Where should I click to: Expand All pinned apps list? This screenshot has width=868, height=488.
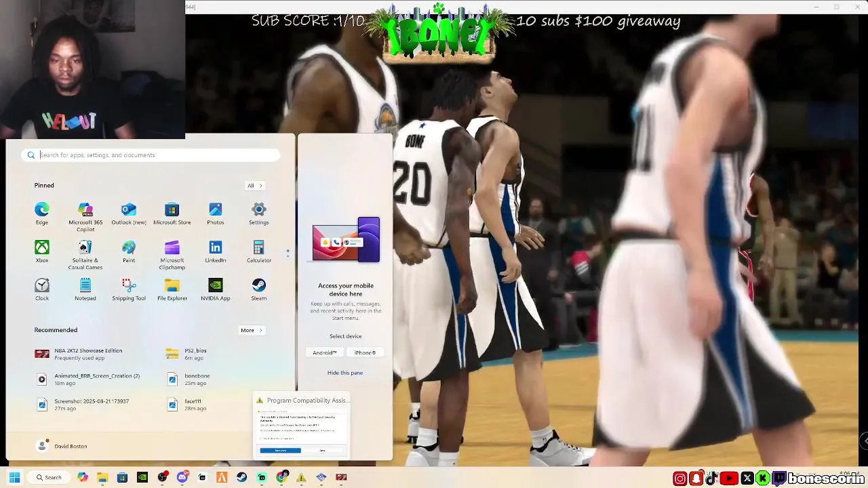(x=255, y=186)
